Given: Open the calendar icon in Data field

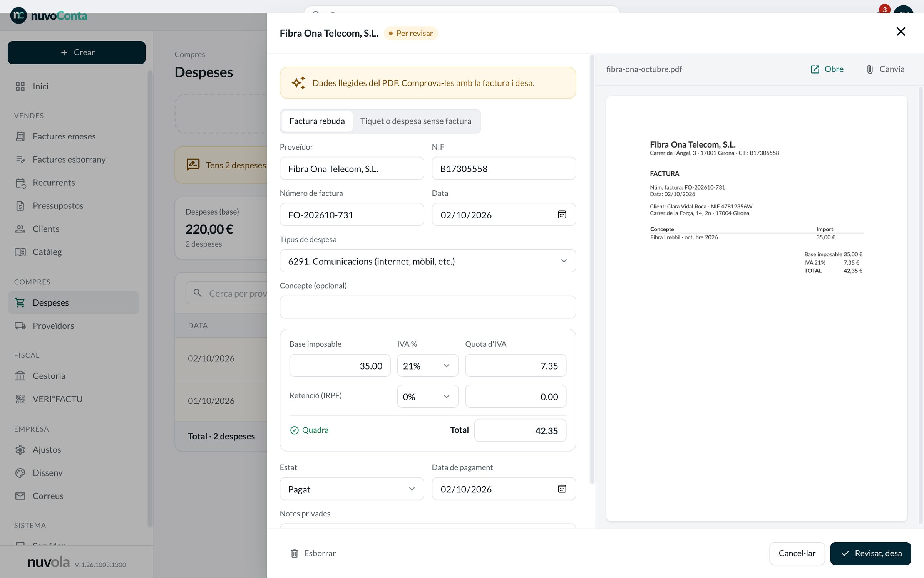Looking at the screenshot, I should coord(562,215).
